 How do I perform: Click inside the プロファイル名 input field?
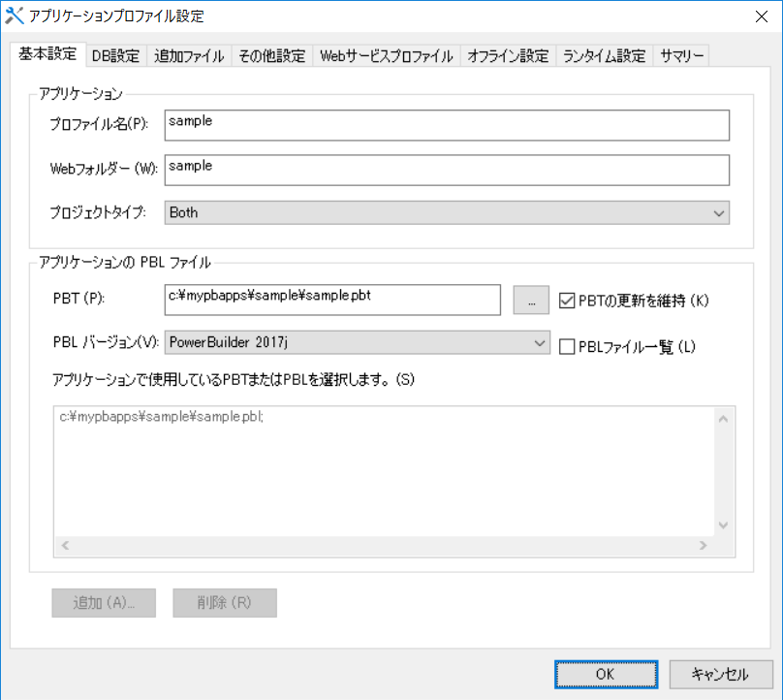coord(388,125)
